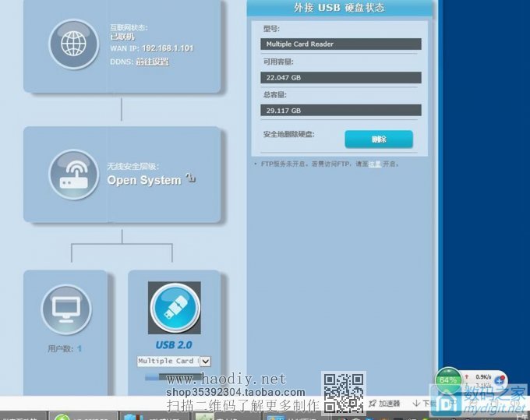Click the Open System security level text
Screen dimensions: 530x420
coord(143,180)
